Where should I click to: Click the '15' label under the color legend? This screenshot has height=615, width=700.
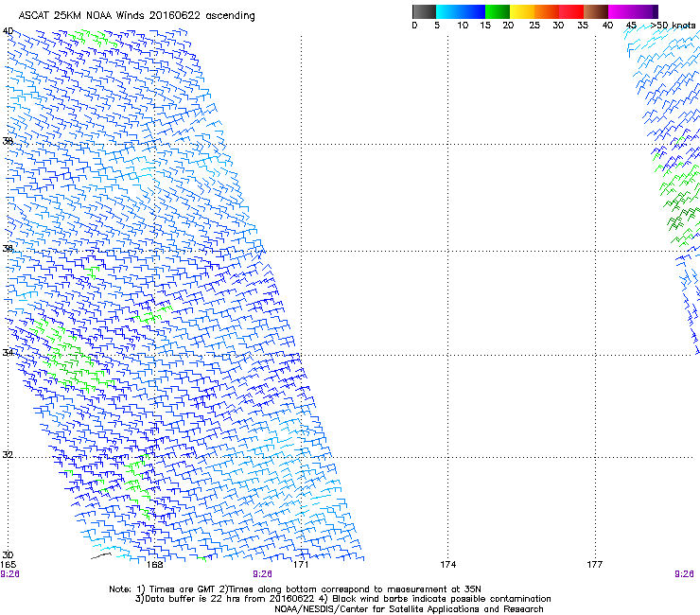coord(485,26)
